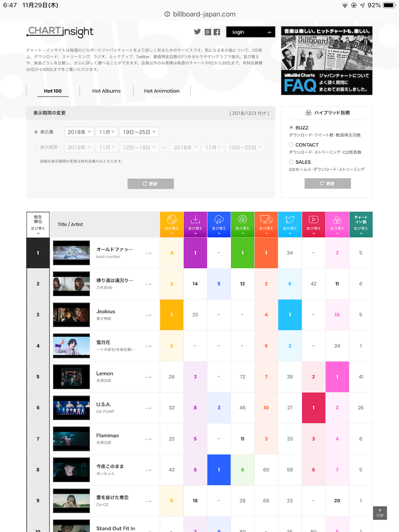Image resolution: width=399 pixels, height=532 pixels.
Task: Sort by Twitter bird icon column
Action: pos(290,224)
